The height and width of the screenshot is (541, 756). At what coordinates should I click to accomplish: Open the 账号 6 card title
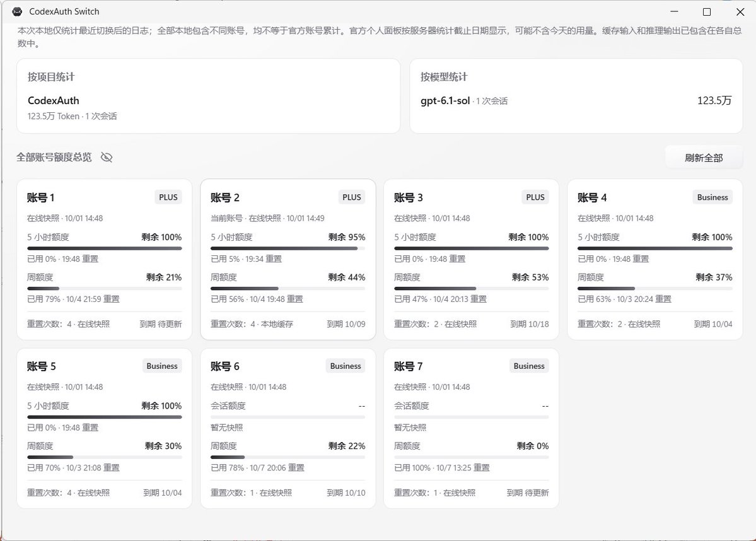224,366
